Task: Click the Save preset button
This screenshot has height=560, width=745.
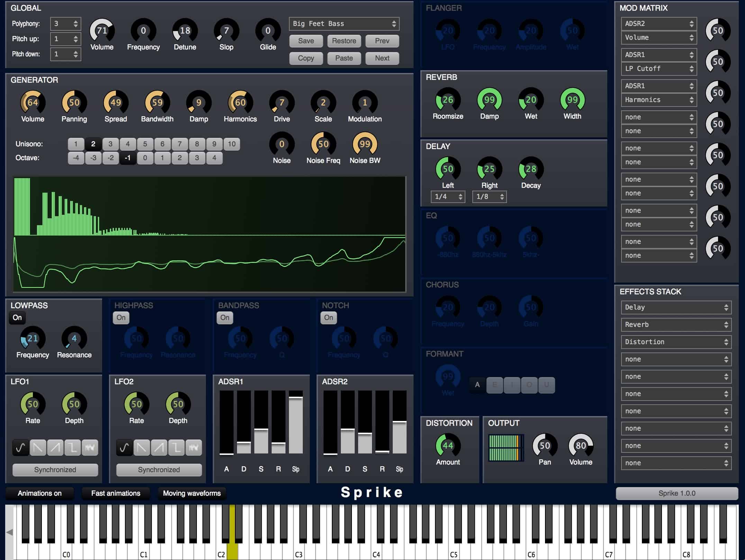Action: 306,41
